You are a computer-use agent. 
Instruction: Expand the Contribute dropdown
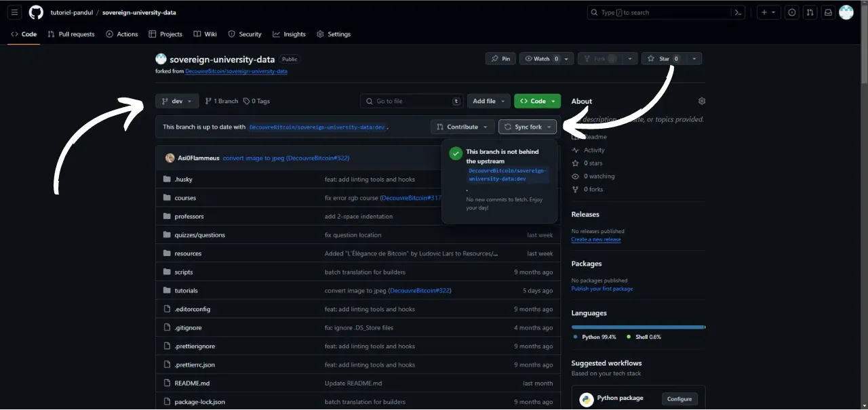[462, 127]
